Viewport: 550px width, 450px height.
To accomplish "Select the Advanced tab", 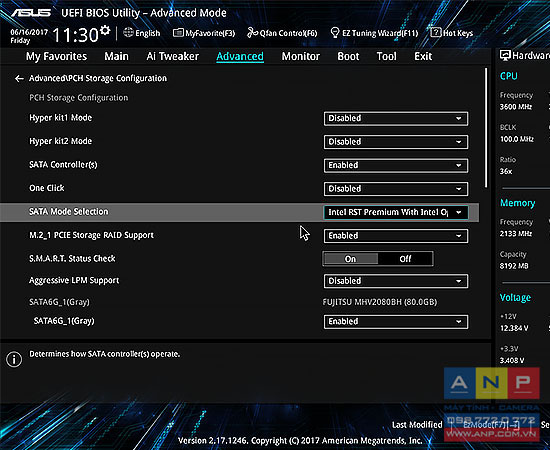I will tap(240, 57).
